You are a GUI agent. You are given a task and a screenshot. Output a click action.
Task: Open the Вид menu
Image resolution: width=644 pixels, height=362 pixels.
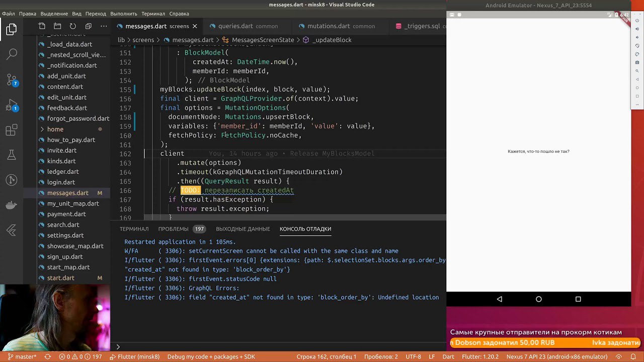point(76,14)
